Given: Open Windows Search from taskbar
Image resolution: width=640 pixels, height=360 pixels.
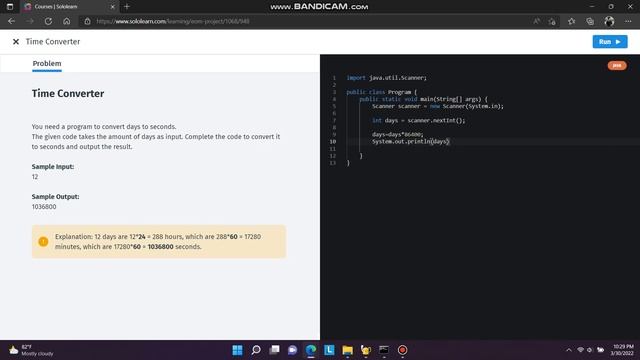Looking at the screenshot, I should [256, 350].
